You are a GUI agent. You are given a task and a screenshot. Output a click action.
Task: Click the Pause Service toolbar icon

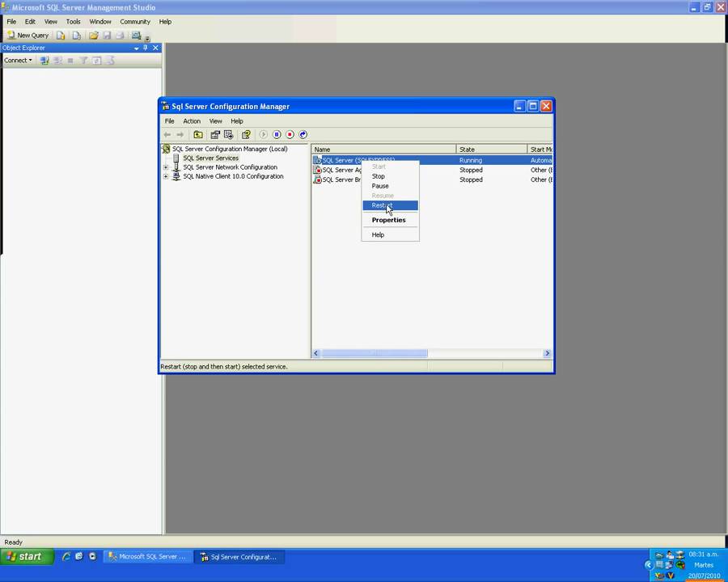pos(277,135)
